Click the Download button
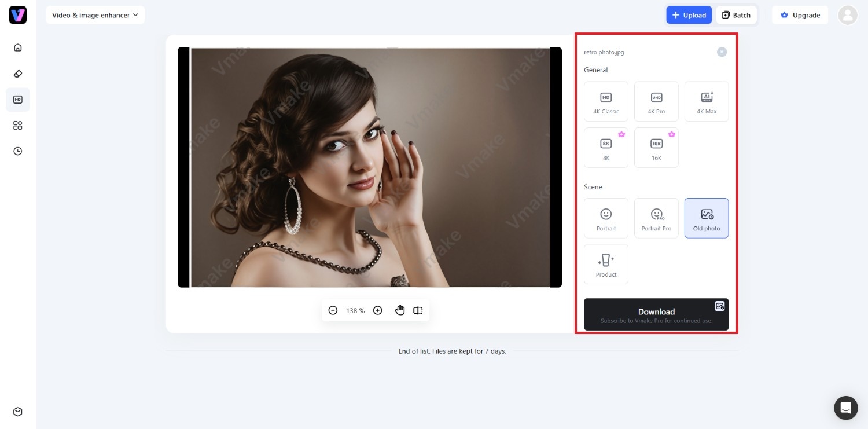The width and height of the screenshot is (868, 429). point(656,314)
